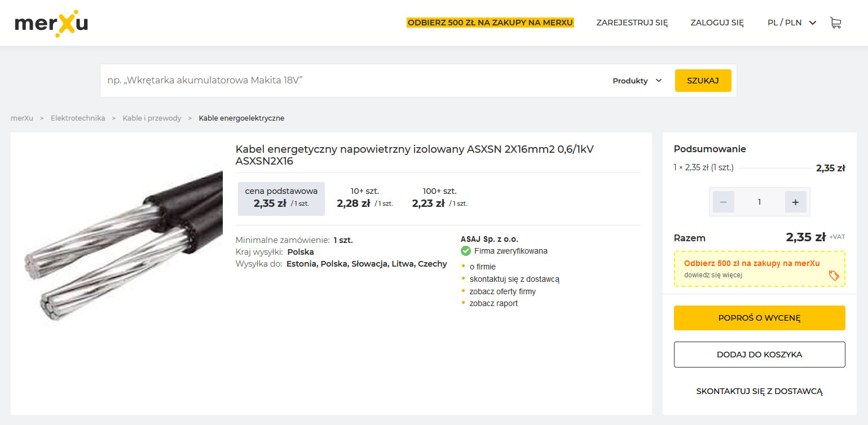The image size is (868, 425).
Task: Go to Elektrotechnika breadcrumb
Action: click(78, 118)
